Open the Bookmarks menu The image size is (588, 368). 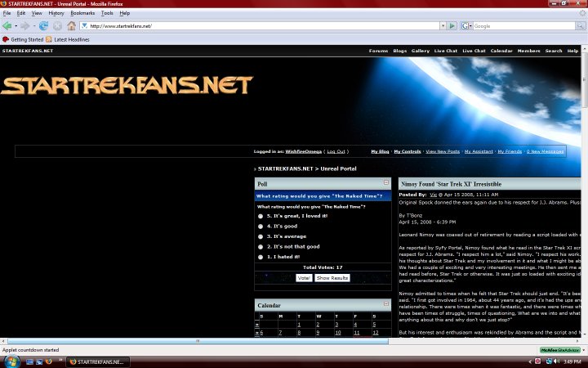coord(82,13)
